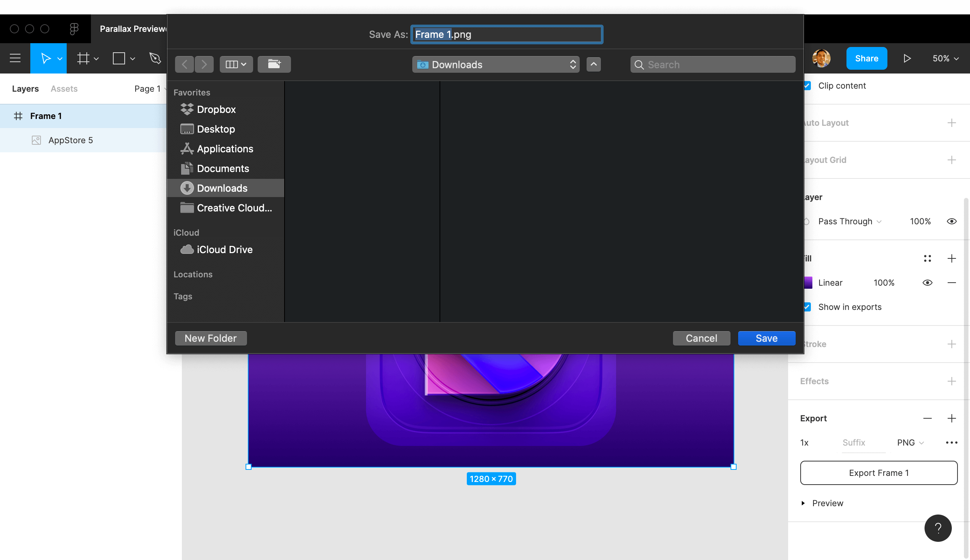Switch to the Assets tab

[64, 88]
